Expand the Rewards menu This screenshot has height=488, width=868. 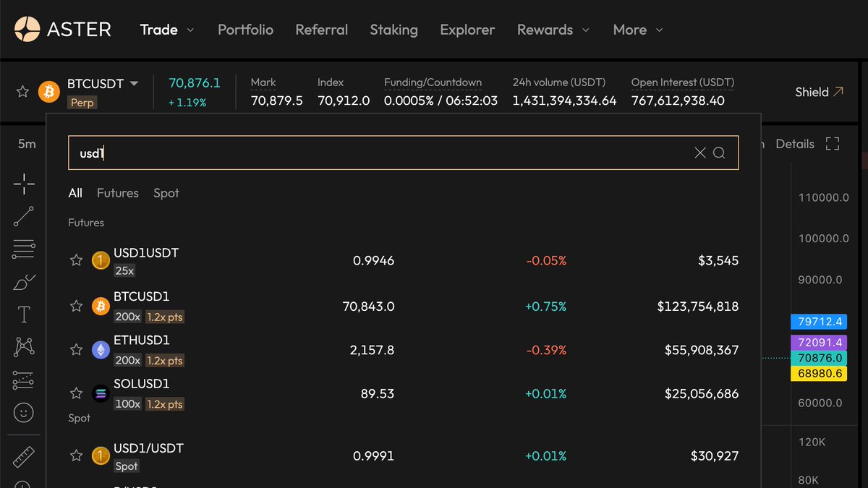553,30
